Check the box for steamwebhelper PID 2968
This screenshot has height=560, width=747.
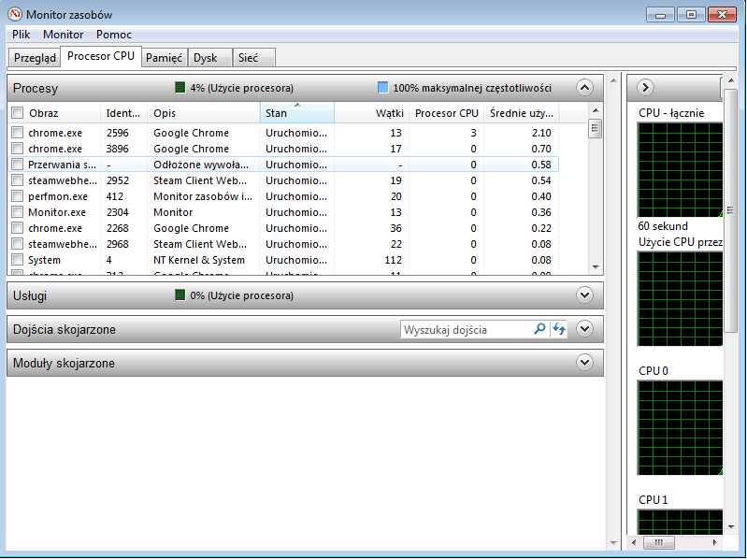[x=18, y=244]
